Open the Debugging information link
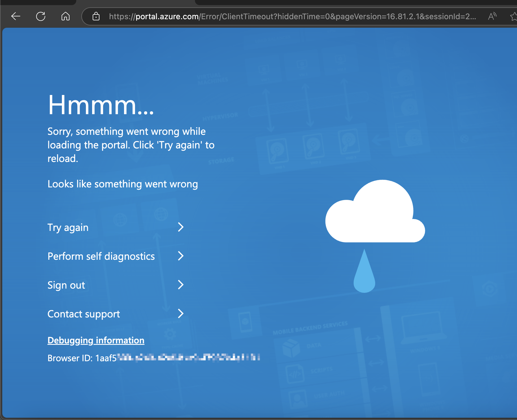Viewport: 517px width, 420px height. 96,340
